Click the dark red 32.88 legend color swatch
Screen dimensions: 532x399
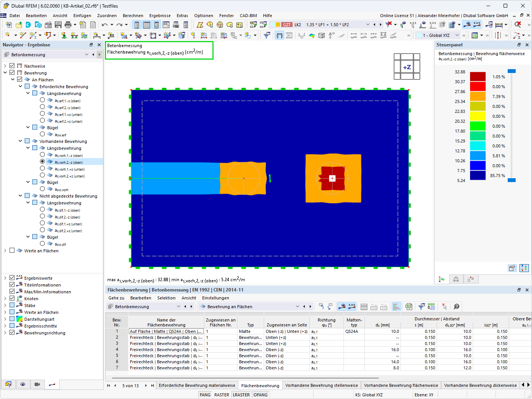pos(478,76)
